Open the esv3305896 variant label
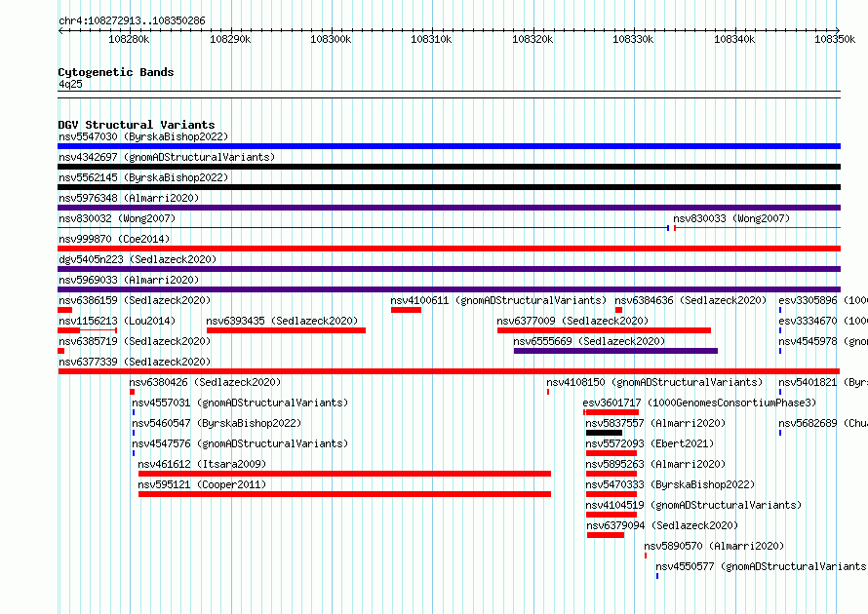Screen dimensions: 868x614 pos(822,300)
